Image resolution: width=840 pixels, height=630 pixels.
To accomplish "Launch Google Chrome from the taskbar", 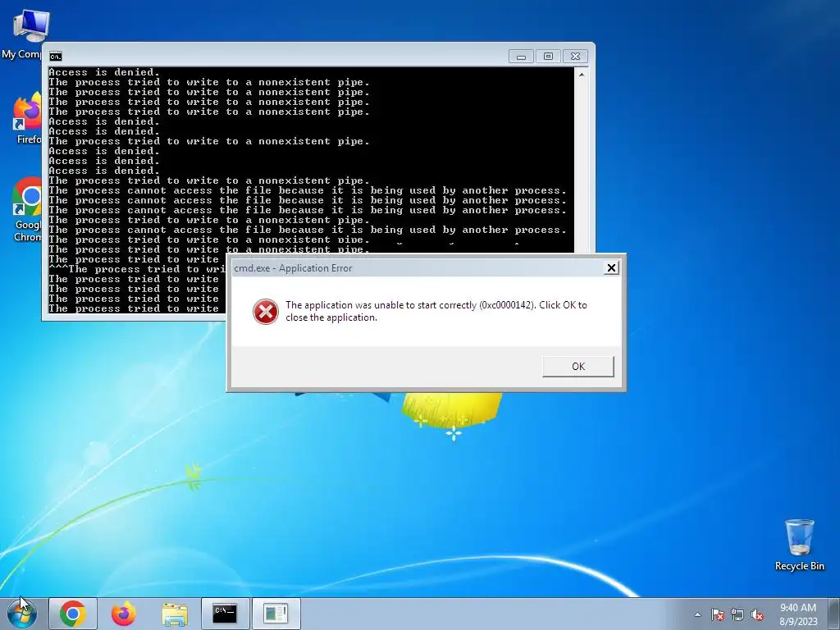I will click(x=73, y=614).
